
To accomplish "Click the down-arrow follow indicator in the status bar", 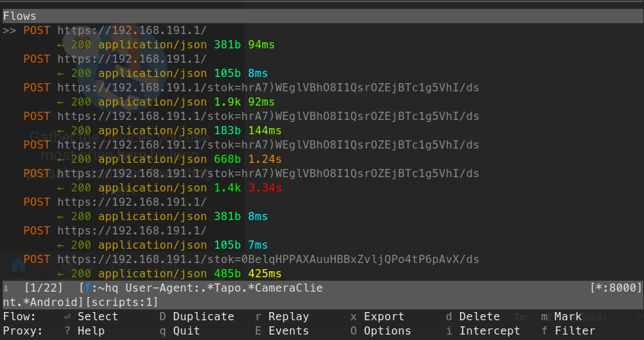I will pyautogui.click(x=5, y=288).
